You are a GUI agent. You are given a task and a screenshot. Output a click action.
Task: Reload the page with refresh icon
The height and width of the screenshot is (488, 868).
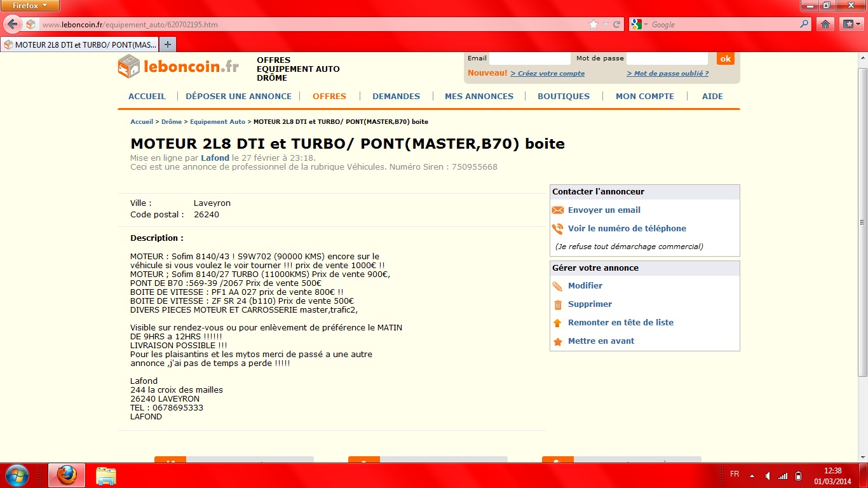coord(616,24)
